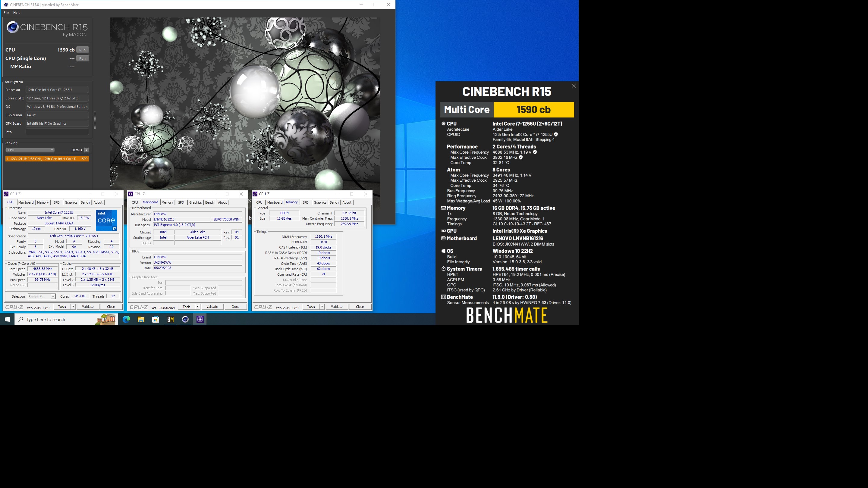Click the Cinebench R15 logo icon
This screenshot has height=488, width=868.
tap(12, 27)
